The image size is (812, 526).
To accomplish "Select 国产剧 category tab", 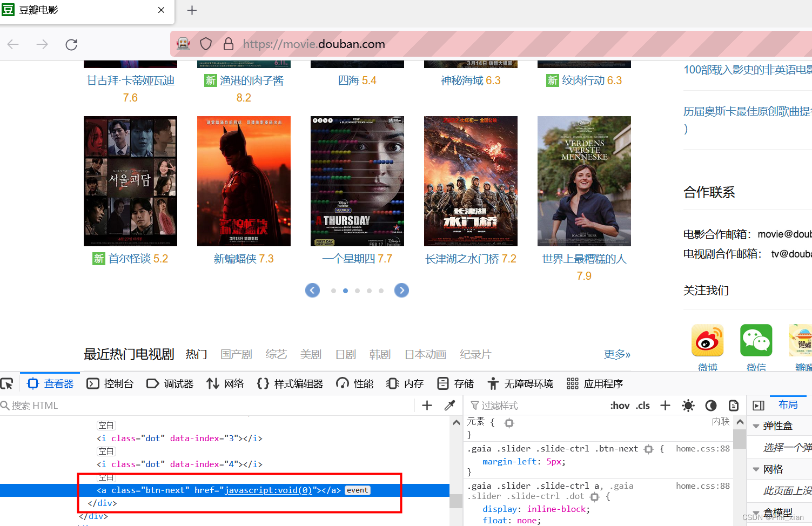I will [236, 354].
